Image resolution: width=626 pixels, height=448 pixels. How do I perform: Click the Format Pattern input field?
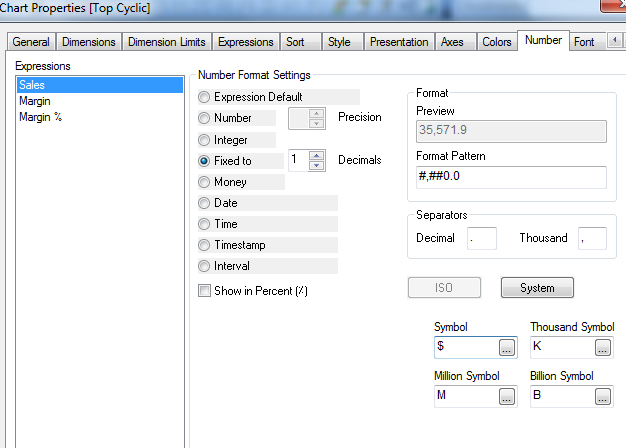pos(511,177)
